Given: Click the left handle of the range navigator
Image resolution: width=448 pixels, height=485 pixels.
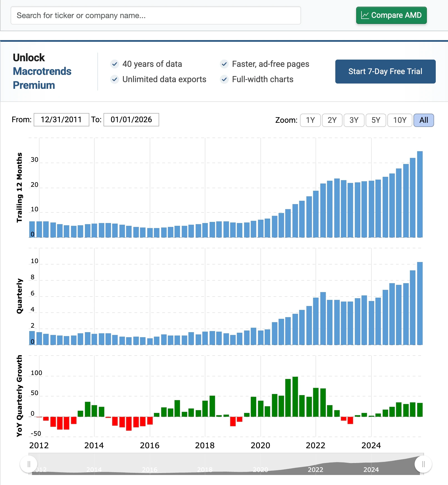Looking at the screenshot, I should [x=29, y=464].
